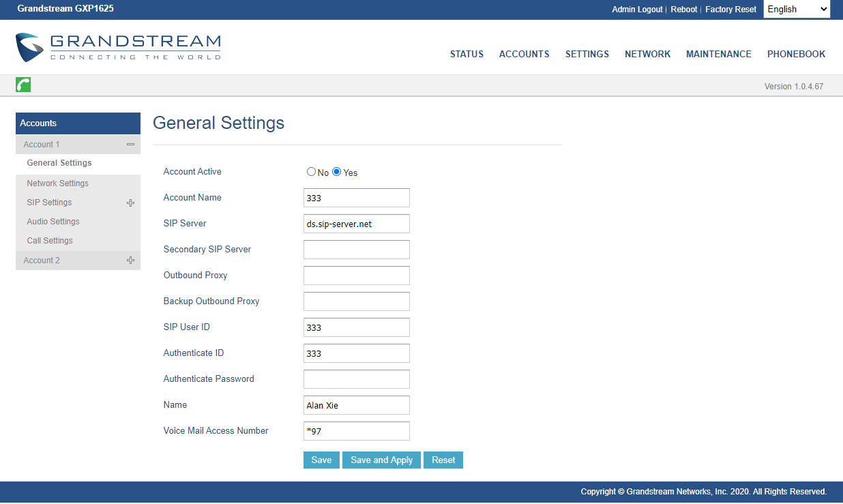Click the Reboot link

(683, 10)
